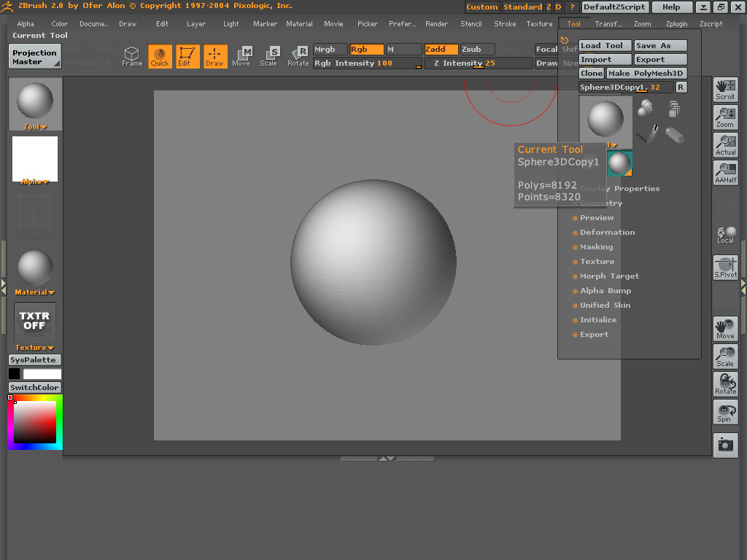Image resolution: width=747 pixels, height=560 pixels.
Task: Toggle the Local transformations icon
Action: (726, 235)
